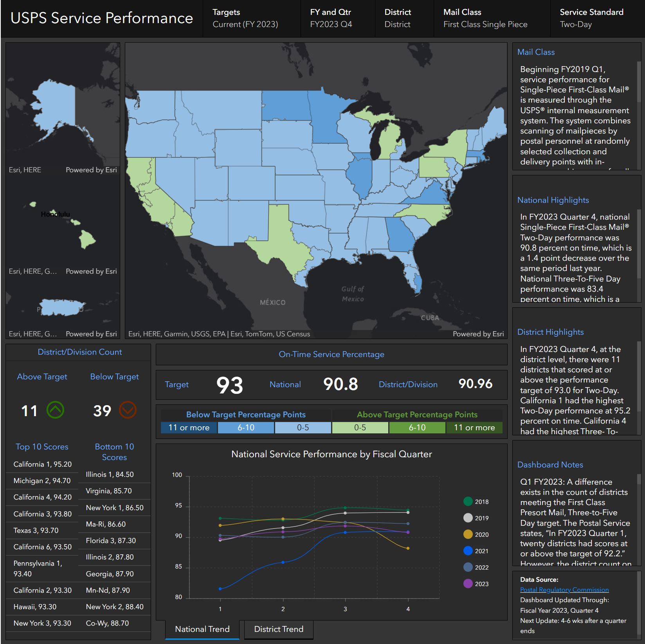Select 'New York 2, 88.40' row

click(x=114, y=607)
